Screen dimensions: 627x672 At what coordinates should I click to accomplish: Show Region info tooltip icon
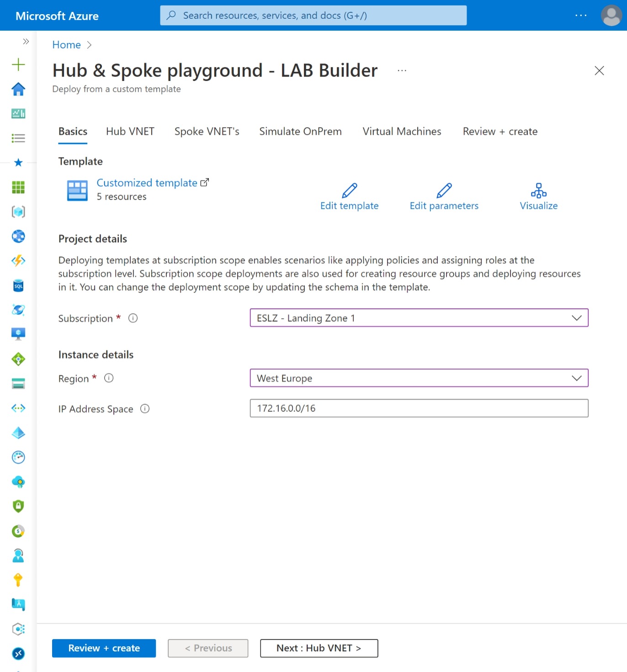click(109, 378)
